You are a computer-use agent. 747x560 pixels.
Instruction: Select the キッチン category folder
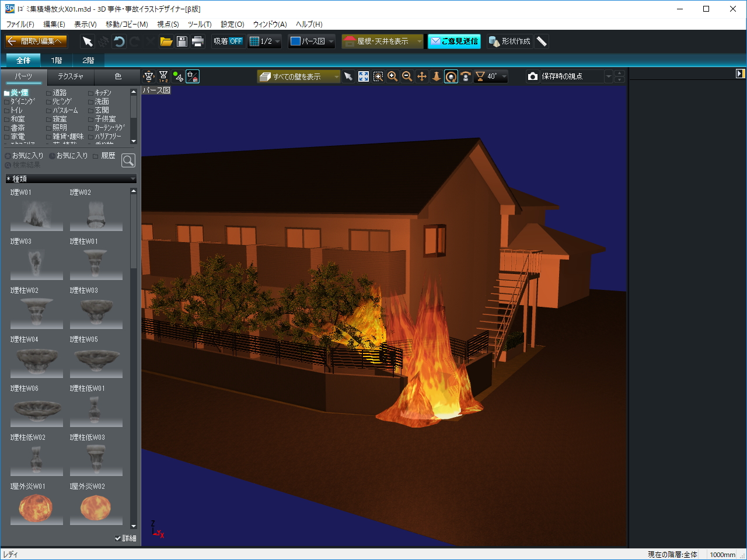100,93
